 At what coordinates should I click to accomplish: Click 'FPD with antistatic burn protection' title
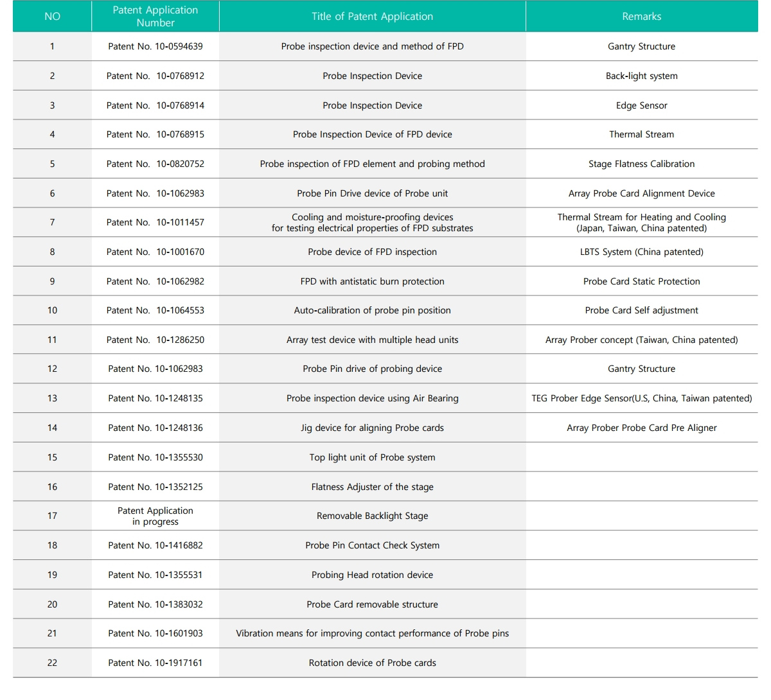[372, 281]
